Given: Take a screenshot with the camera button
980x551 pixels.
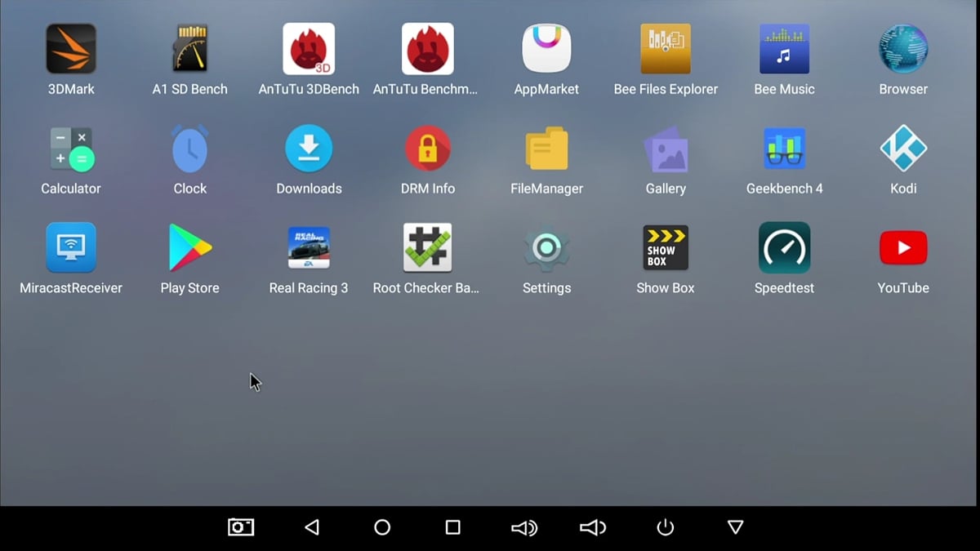Looking at the screenshot, I should 241,527.
